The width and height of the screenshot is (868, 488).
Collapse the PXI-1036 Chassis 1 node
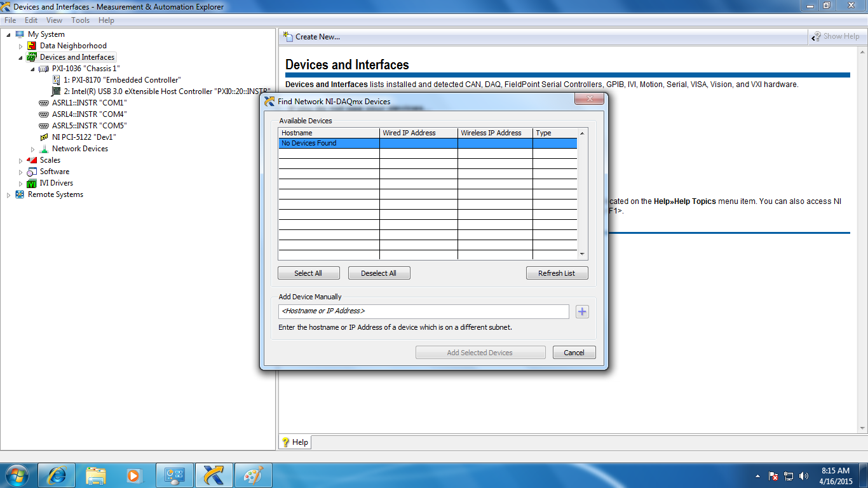(32, 69)
